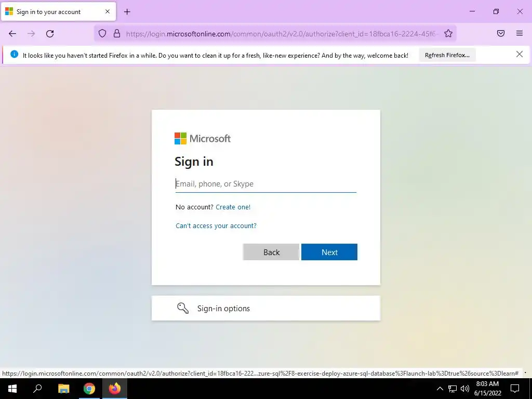Open File Explorer from the taskbar
This screenshot has height=399, width=532.
(x=63, y=389)
